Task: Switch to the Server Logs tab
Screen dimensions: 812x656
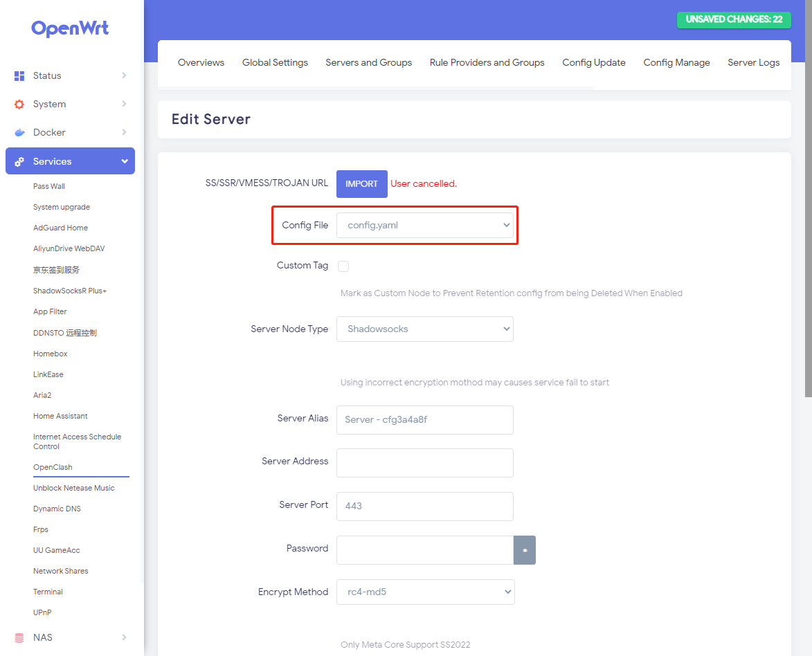Action: point(753,63)
